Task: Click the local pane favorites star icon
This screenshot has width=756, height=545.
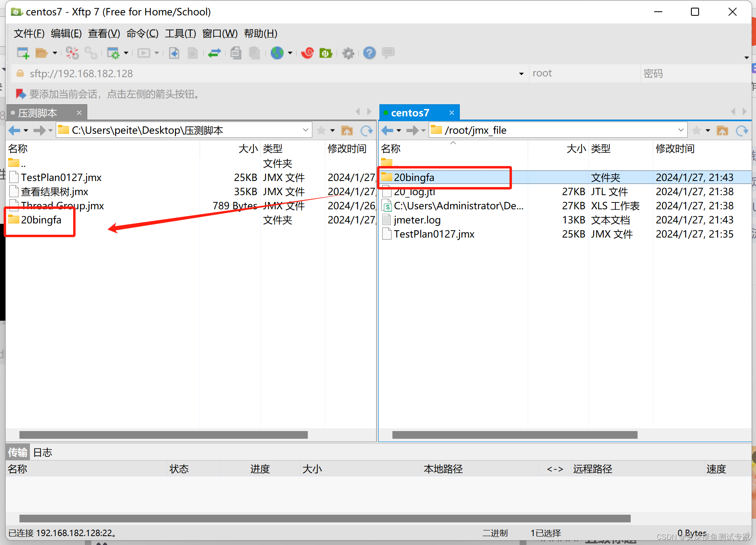Action: [321, 130]
